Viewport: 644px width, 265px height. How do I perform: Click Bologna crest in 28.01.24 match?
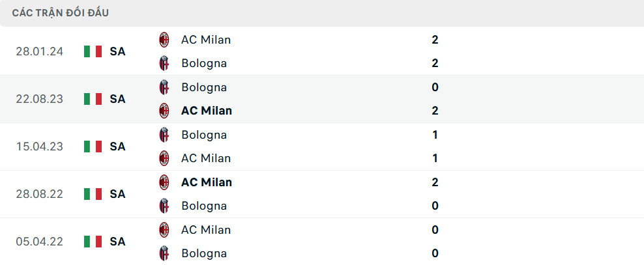point(164,63)
